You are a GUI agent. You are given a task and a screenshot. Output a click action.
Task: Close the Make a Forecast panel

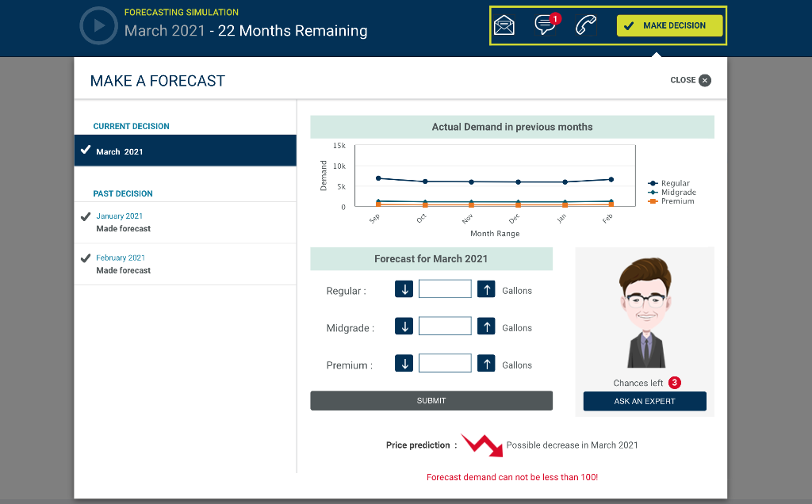[691, 80]
